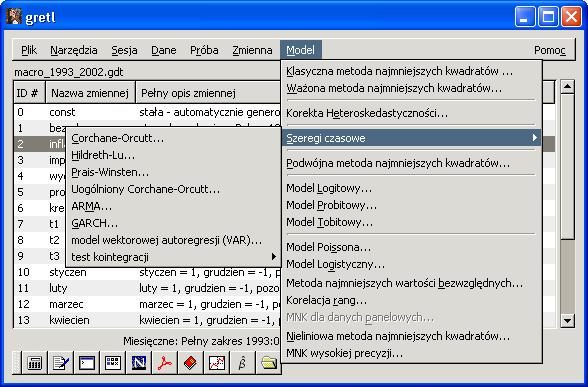Open the Narzędzia menu
588x387 pixels.
click(74, 50)
